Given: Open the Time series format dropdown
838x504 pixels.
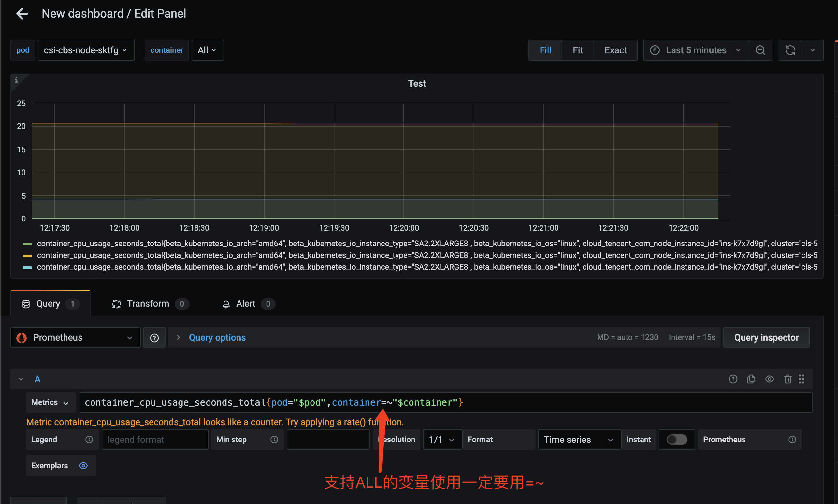Looking at the screenshot, I should [x=579, y=440].
